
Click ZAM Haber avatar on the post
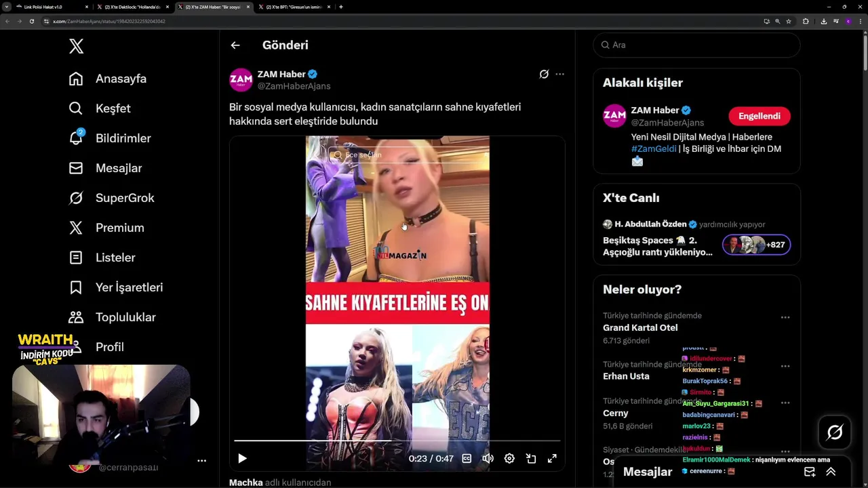click(x=241, y=80)
